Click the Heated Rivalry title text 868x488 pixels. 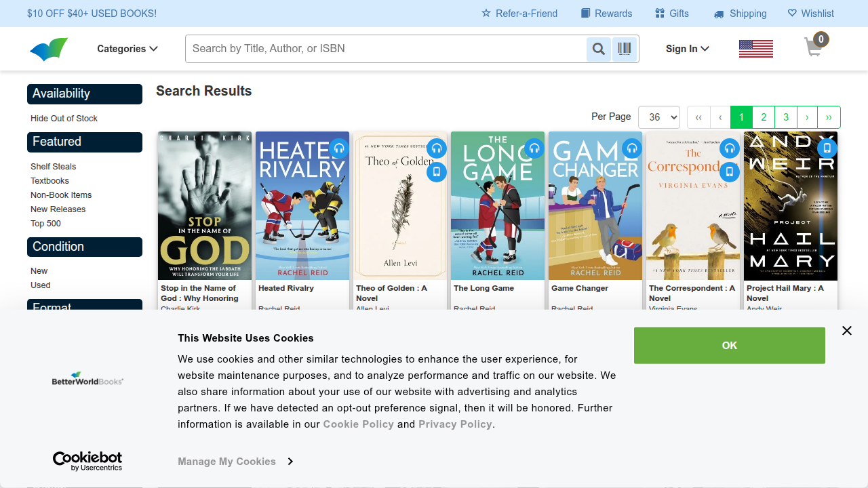pos(286,288)
